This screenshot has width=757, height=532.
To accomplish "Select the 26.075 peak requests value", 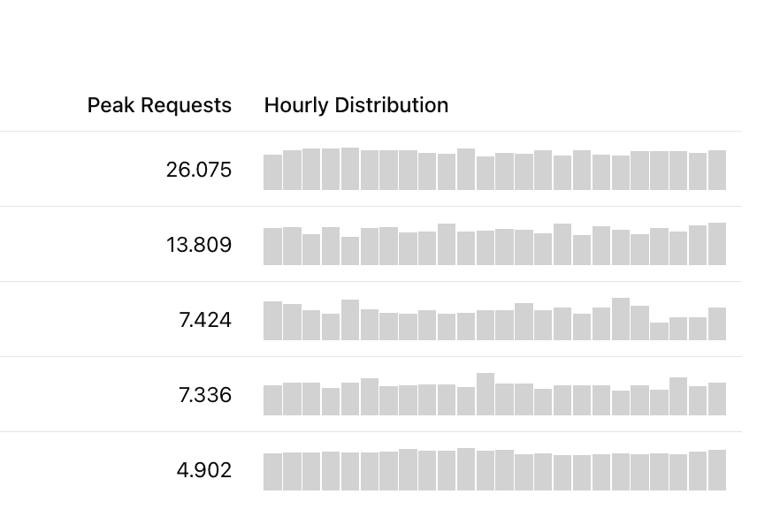I will tap(199, 170).
